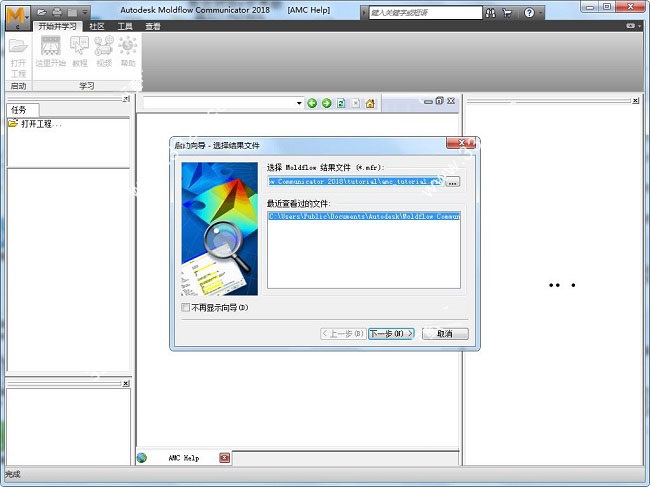Click the 打开工程 ribbon button
Viewport: 650px width, 487px height.
coord(18,58)
